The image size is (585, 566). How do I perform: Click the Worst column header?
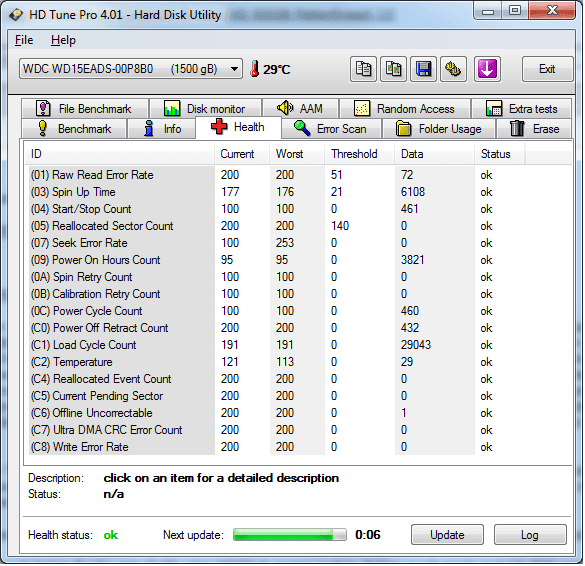pyautogui.click(x=297, y=154)
